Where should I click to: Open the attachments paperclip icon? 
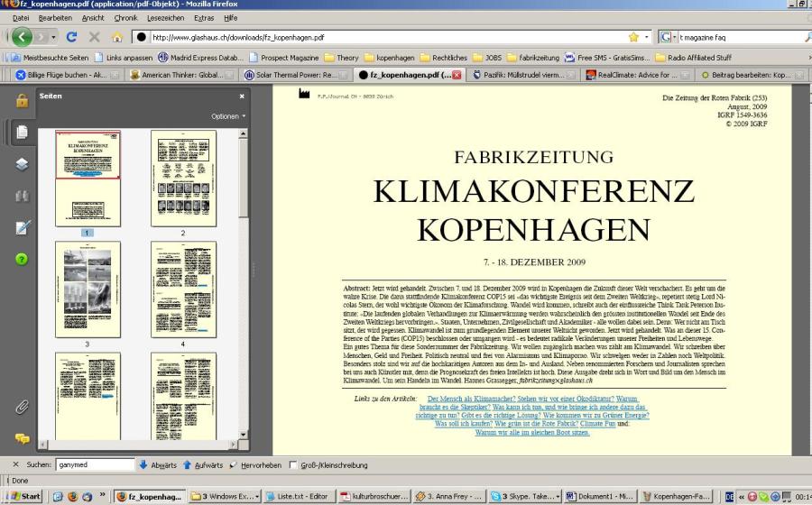point(22,408)
